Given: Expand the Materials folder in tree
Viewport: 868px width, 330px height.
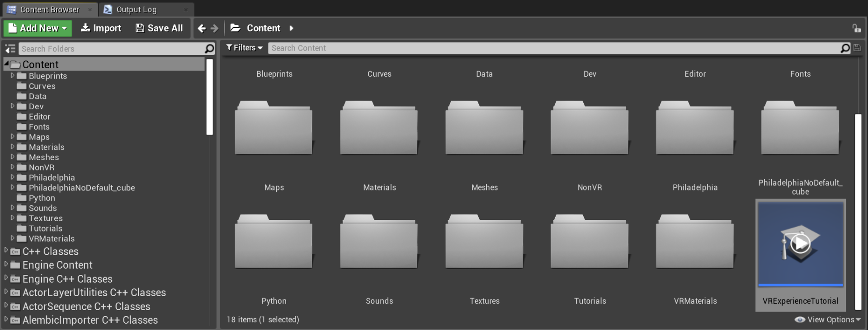Looking at the screenshot, I should pyautogui.click(x=13, y=147).
